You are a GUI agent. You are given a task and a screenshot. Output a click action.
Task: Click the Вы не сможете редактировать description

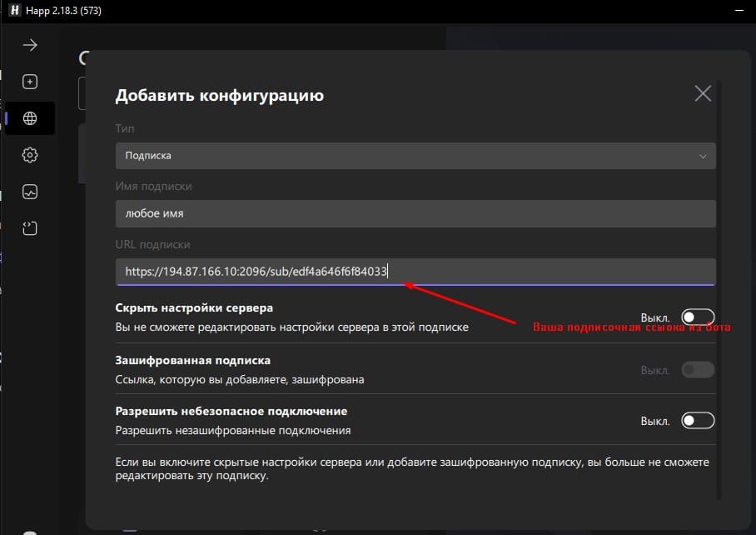tap(291, 327)
